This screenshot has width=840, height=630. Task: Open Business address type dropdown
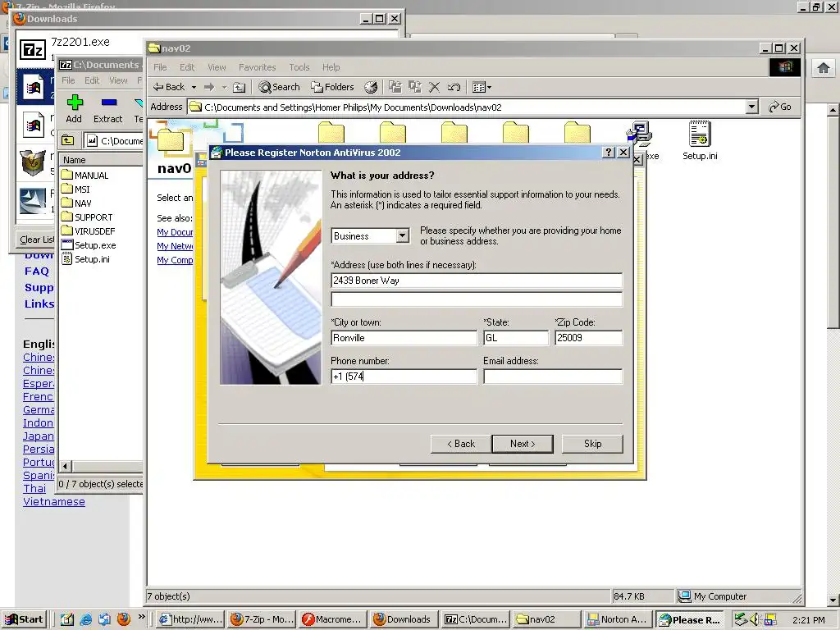click(x=402, y=235)
